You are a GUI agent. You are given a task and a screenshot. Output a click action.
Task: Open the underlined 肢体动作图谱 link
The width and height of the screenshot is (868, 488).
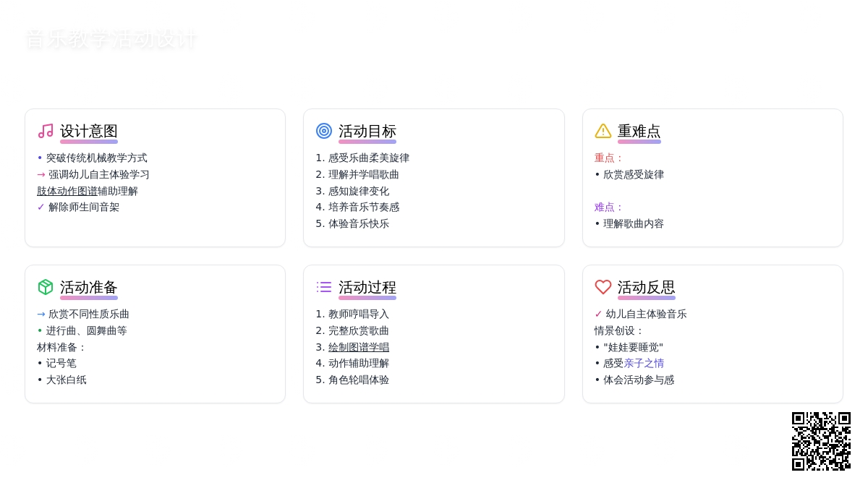click(67, 191)
